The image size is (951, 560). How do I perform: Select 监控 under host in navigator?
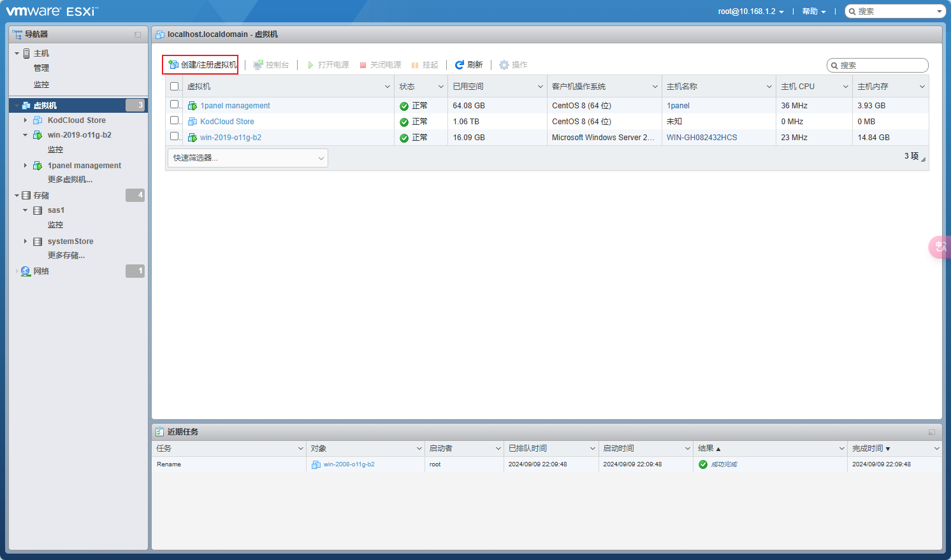coord(41,85)
